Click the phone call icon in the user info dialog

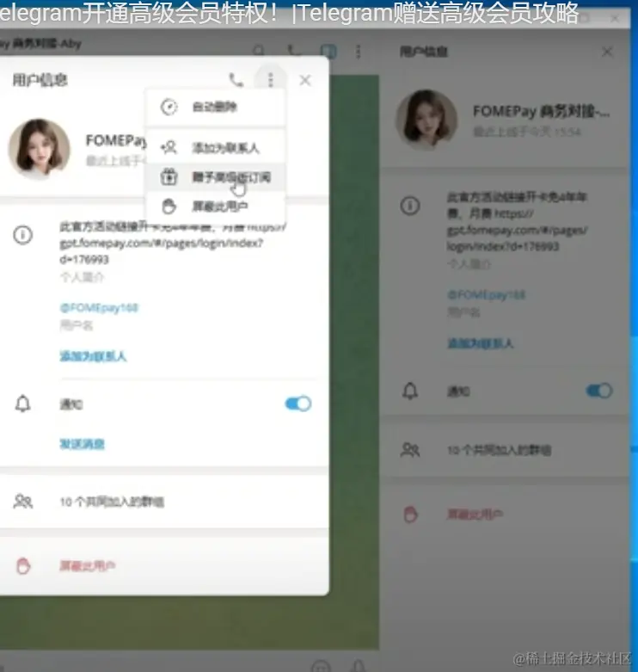tap(236, 80)
